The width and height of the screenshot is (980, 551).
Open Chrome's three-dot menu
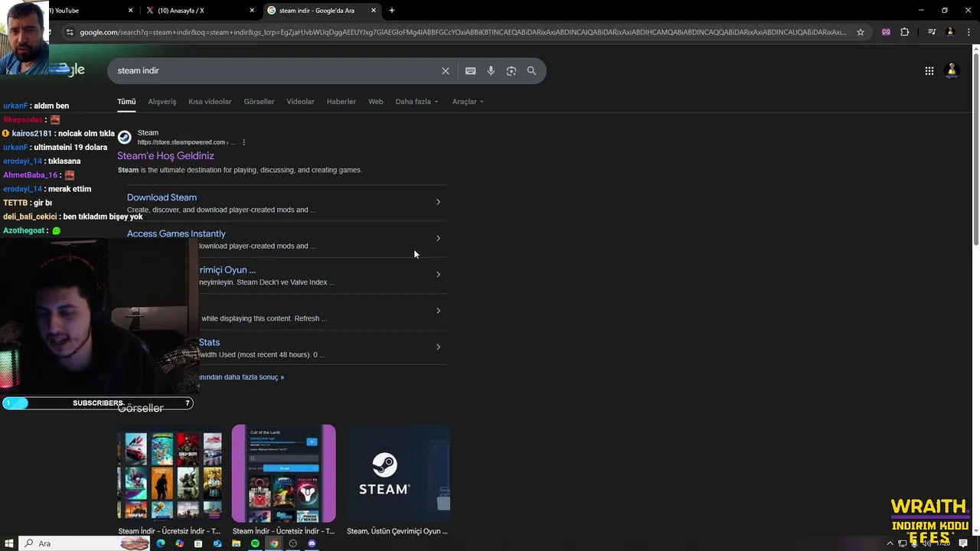[968, 32]
